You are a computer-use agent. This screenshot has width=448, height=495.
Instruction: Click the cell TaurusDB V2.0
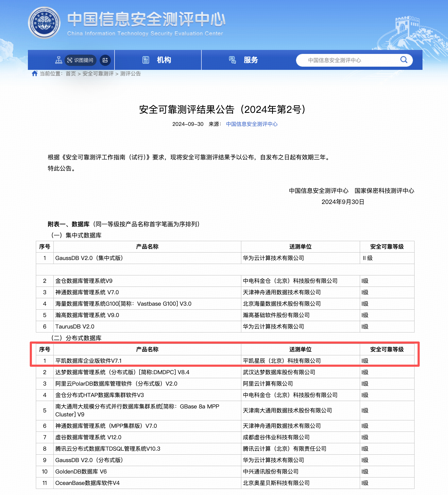[147, 327]
